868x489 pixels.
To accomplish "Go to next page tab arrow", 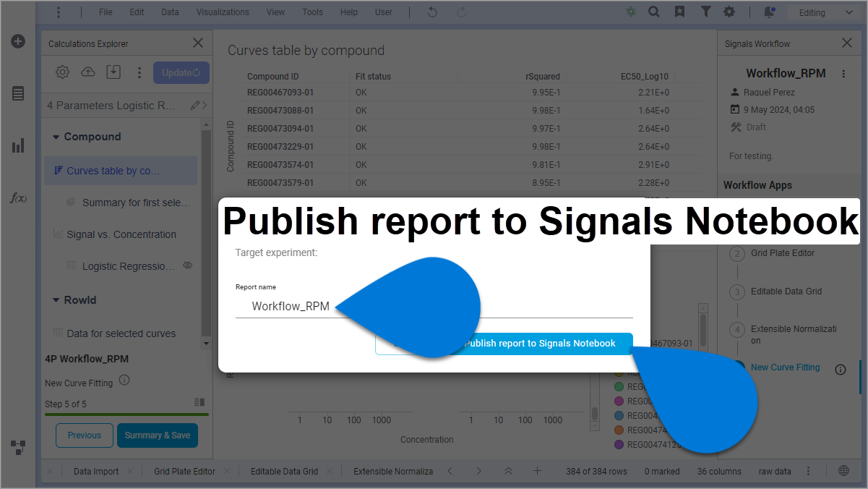I will click(x=478, y=471).
